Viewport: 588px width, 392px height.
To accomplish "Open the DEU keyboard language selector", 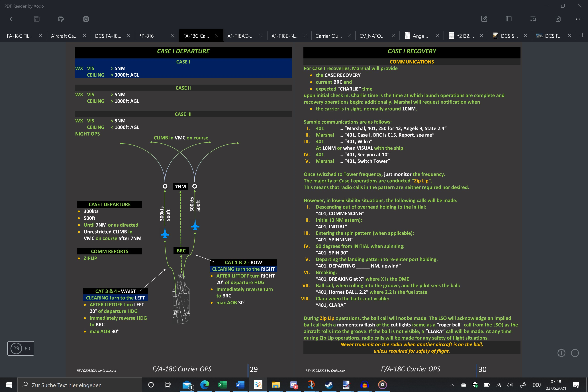I will coord(536,385).
